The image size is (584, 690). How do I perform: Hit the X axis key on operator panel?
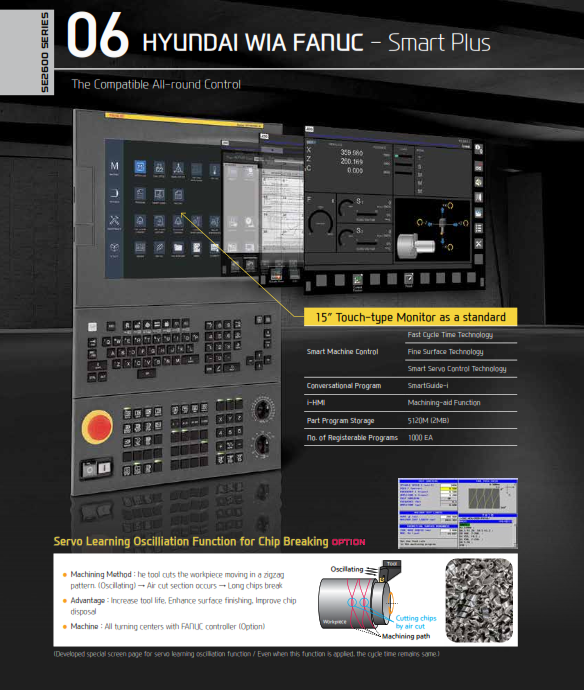pos(220,418)
